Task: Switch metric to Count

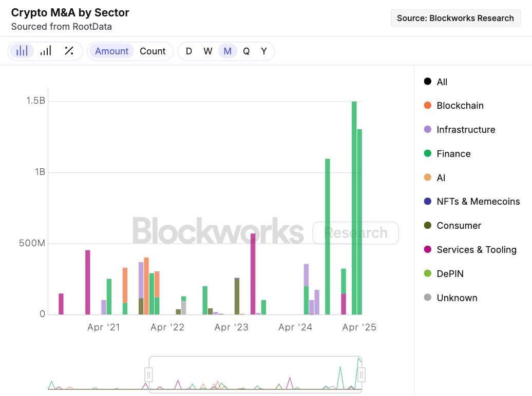Action: tap(153, 51)
